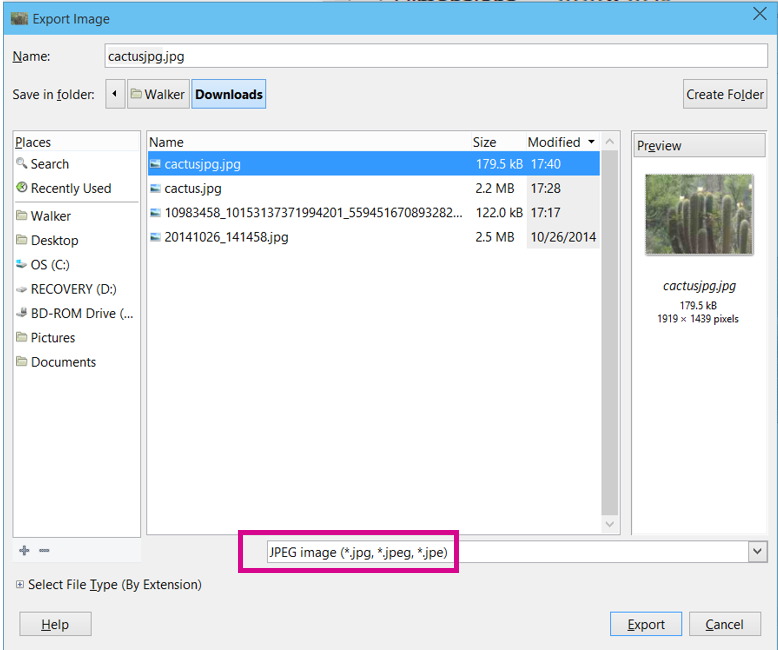This screenshot has width=778, height=650.
Task: Click the cactus preview thumbnail
Action: tap(699, 215)
